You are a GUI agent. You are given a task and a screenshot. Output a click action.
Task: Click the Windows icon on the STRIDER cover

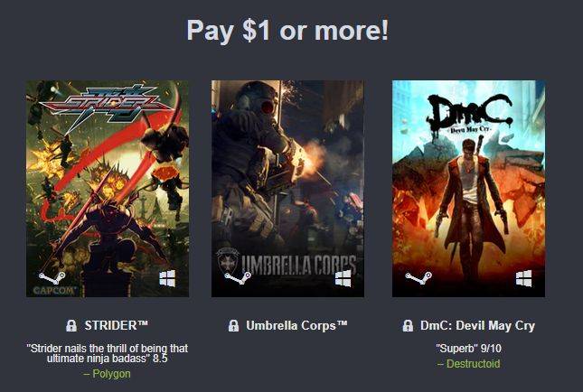click(x=167, y=278)
